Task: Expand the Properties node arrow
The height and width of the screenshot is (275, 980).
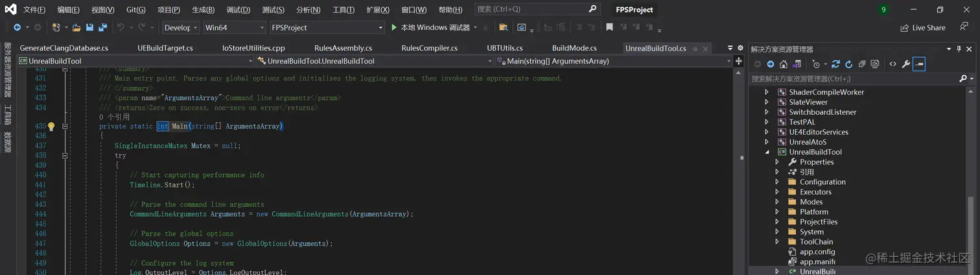Action: pyautogui.click(x=777, y=162)
